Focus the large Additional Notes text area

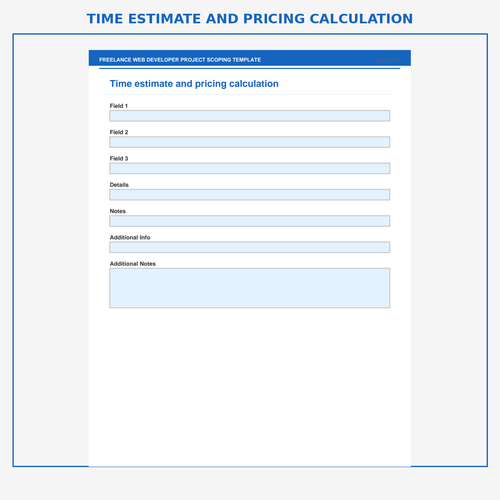[x=250, y=288]
